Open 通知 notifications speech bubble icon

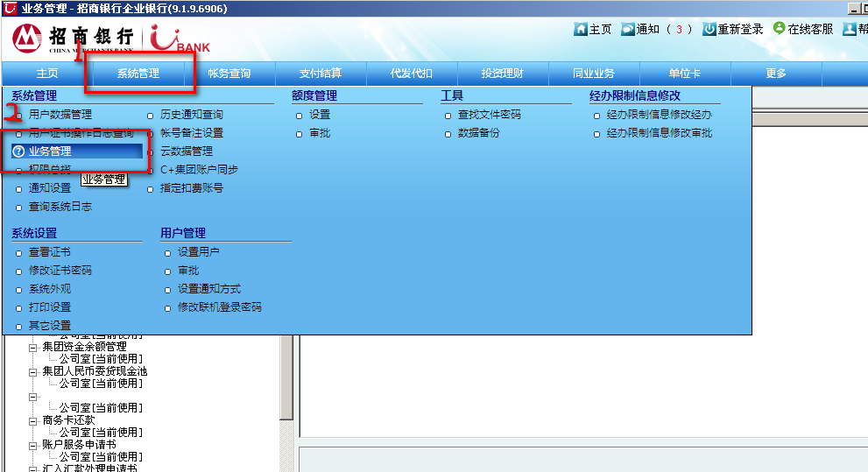(x=628, y=29)
